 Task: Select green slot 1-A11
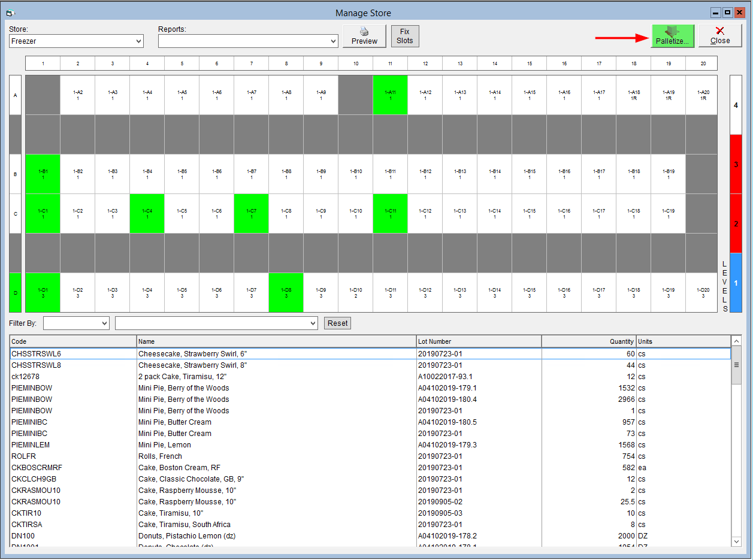(x=390, y=95)
